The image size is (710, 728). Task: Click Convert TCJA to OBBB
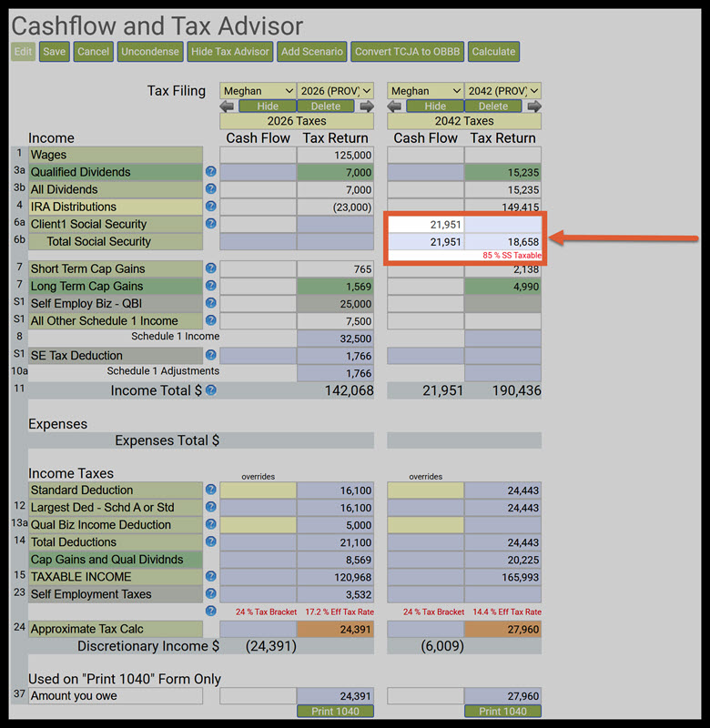(x=407, y=52)
